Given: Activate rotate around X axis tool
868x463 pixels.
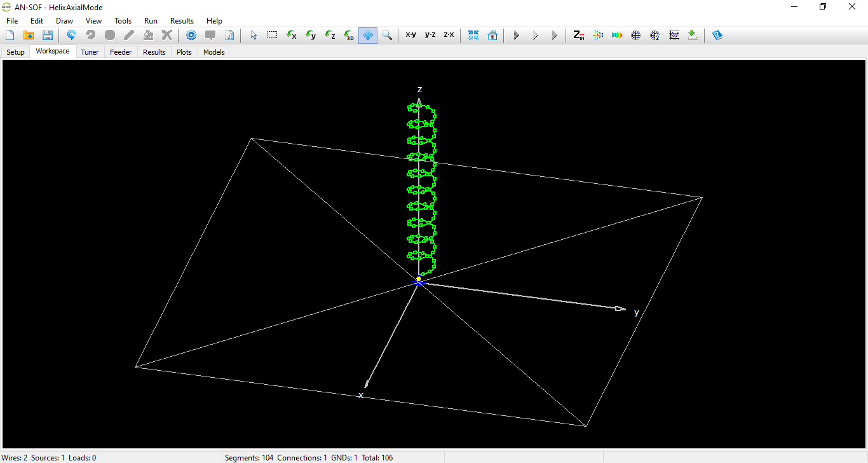Looking at the screenshot, I should pos(291,35).
